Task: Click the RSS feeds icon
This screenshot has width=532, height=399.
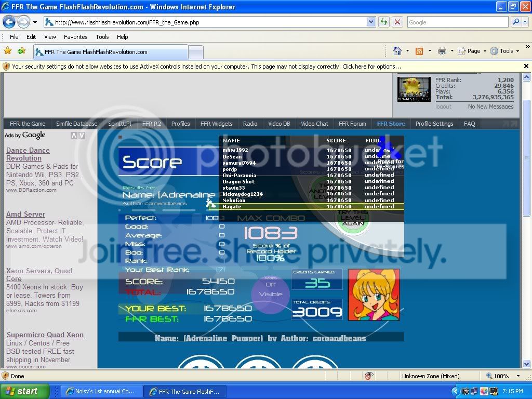Action: click(419, 51)
